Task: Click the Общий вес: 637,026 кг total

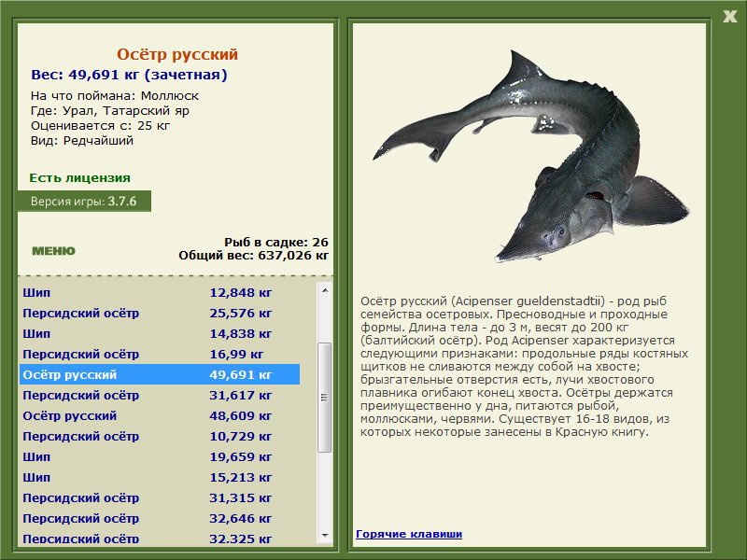Action: tap(253, 255)
